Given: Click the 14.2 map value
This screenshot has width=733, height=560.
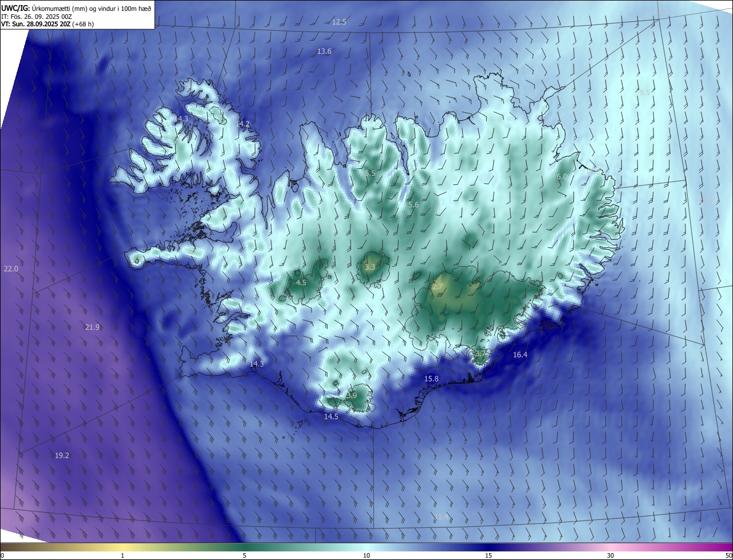Looking at the screenshot, I should point(243,124).
